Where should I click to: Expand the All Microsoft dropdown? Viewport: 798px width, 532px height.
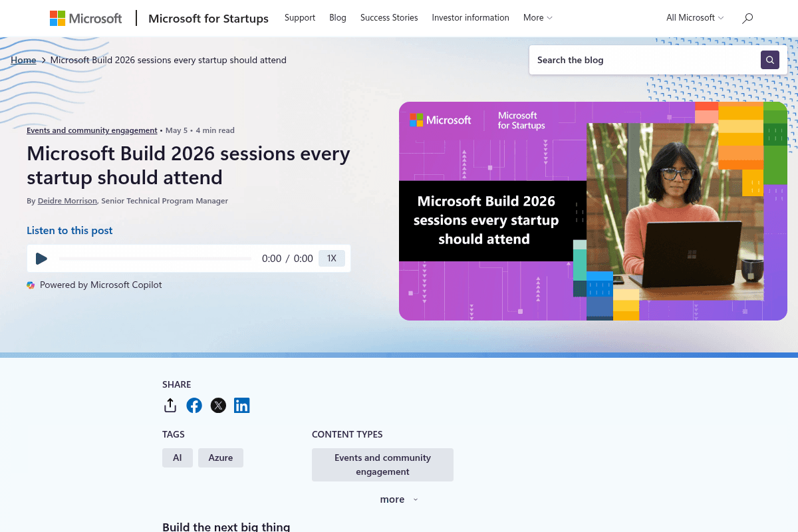pyautogui.click(x=695, y=18)
